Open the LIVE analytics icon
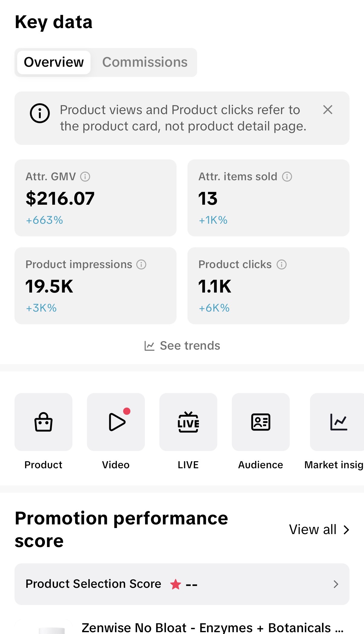 click(x=188, y=422)
